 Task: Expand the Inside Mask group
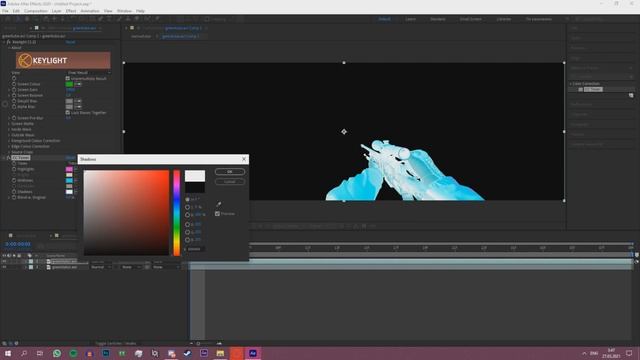9,129
